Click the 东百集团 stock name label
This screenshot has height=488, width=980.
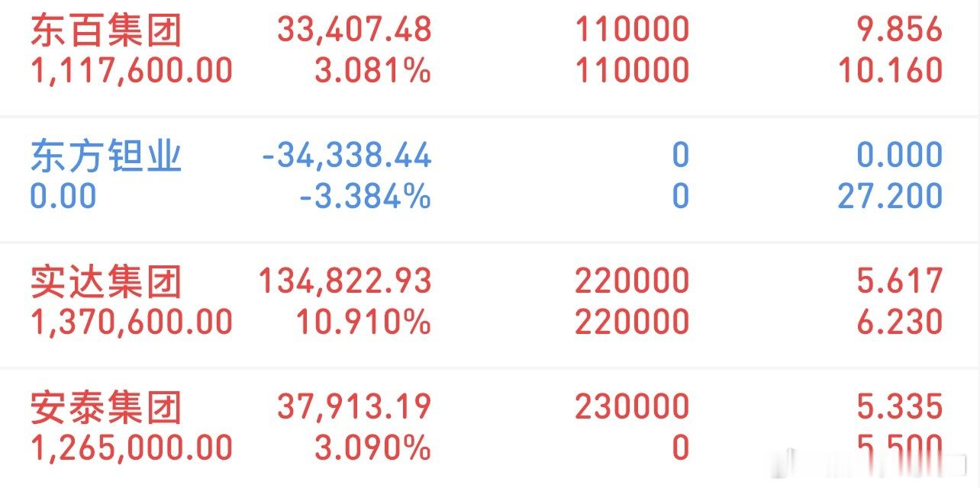[x=107, y=30]
